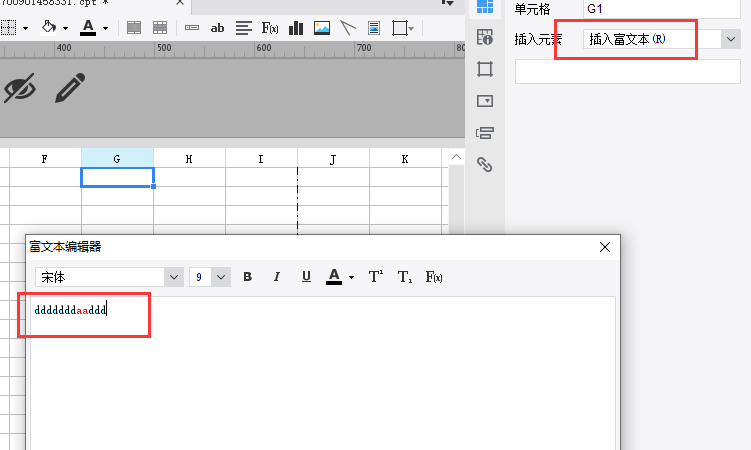
Task: Insert an image using picture icon
Action: (x=322, y=28)
